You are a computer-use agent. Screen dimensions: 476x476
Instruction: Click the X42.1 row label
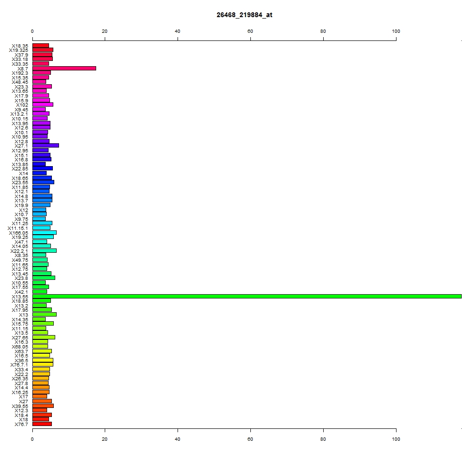[21, 292]
